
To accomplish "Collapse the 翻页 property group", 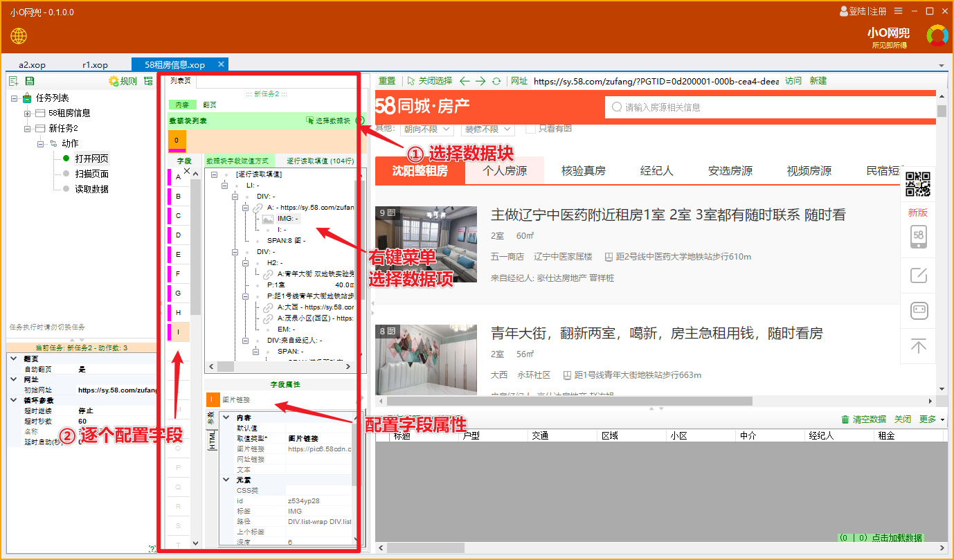I will [12, 359].
